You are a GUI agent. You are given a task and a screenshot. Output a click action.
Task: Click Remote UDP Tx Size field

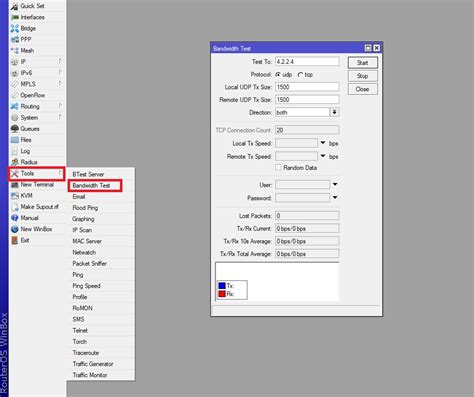pos(307,100)
